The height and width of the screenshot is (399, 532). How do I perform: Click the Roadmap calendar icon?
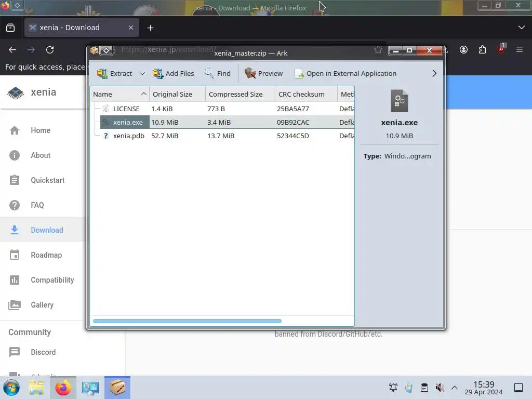click(x=15, y=255)
